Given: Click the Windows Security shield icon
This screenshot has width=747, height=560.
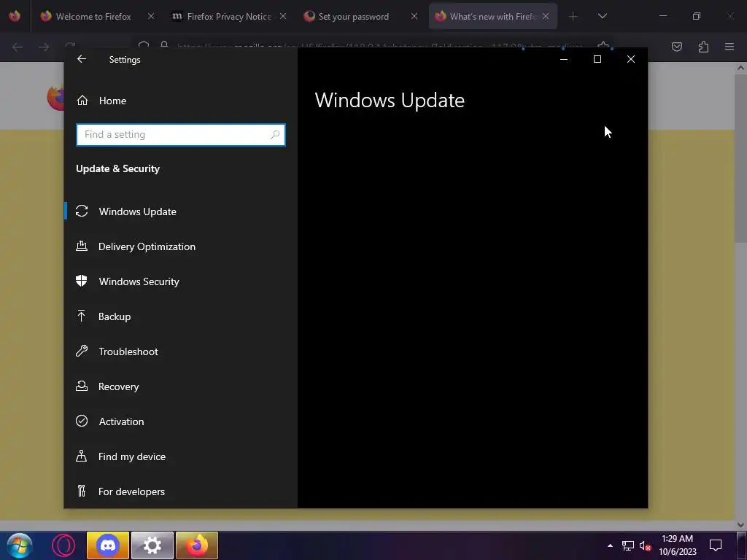Looking at the screenshot, I should pos(82,281).
